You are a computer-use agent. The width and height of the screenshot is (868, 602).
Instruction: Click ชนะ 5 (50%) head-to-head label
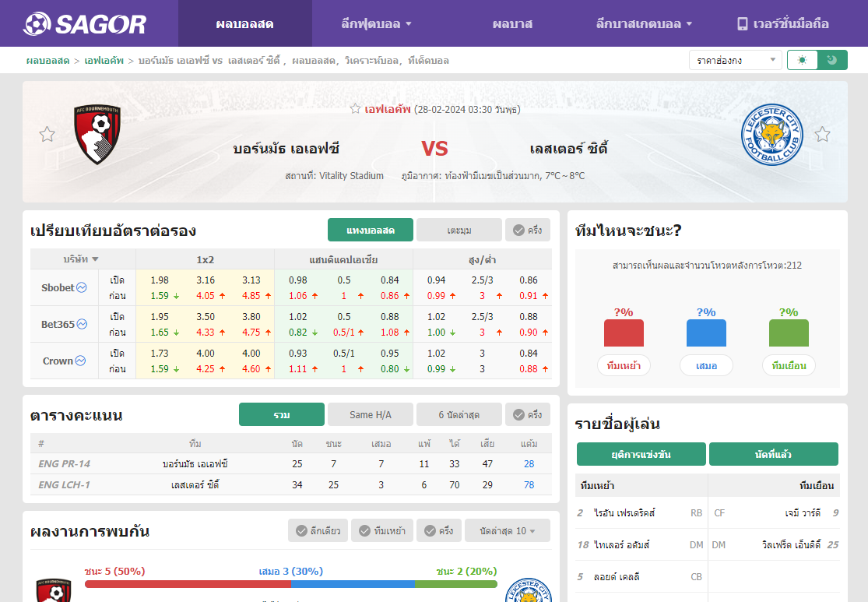[x=114, y=571]
